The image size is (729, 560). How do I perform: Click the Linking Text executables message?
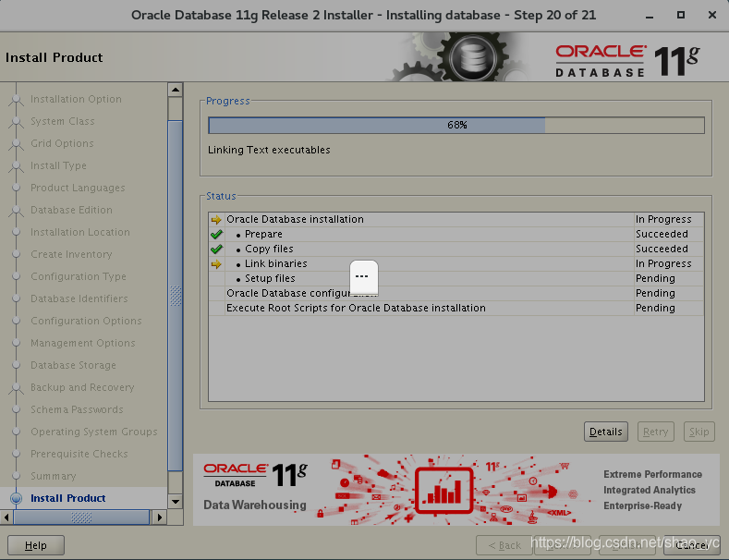pyautogui.click(x=269, y=150)
